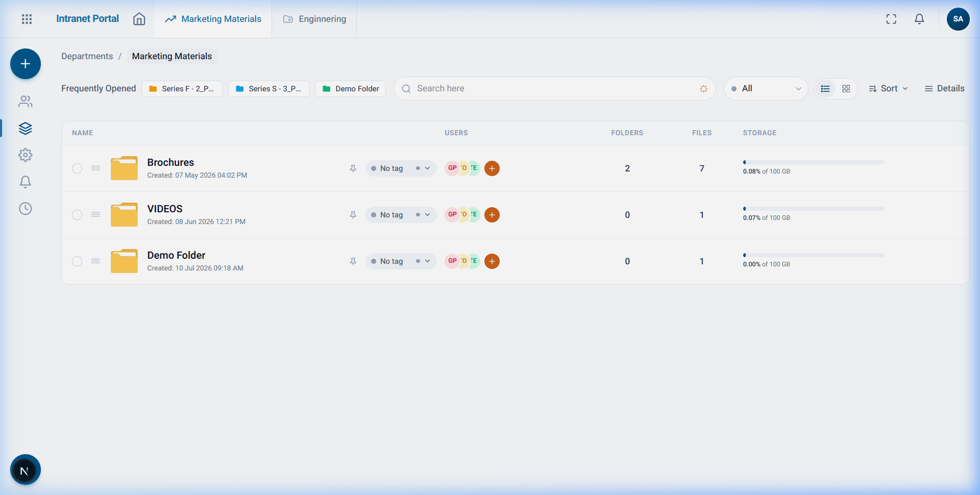Click the Marketing Materials breadcrumb
Image resolution: width=980 pixels, height=495 pixels.
[x=172, y=56]
